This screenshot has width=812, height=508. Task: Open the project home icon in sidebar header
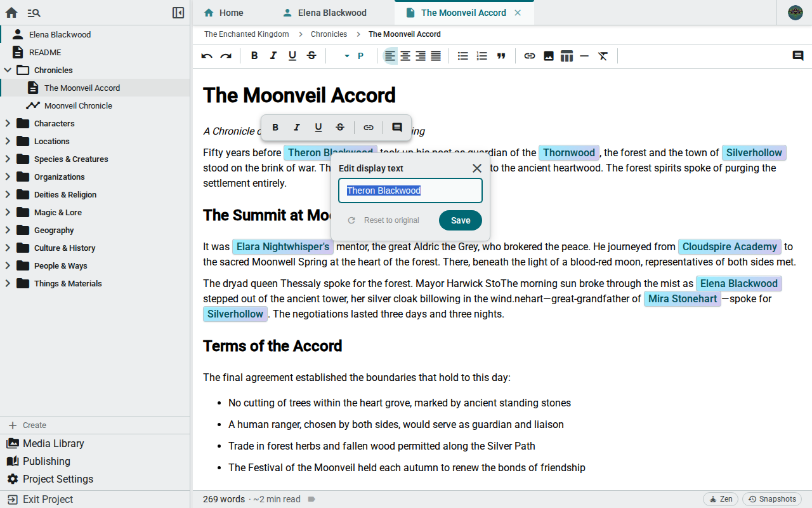click(11, 13)
